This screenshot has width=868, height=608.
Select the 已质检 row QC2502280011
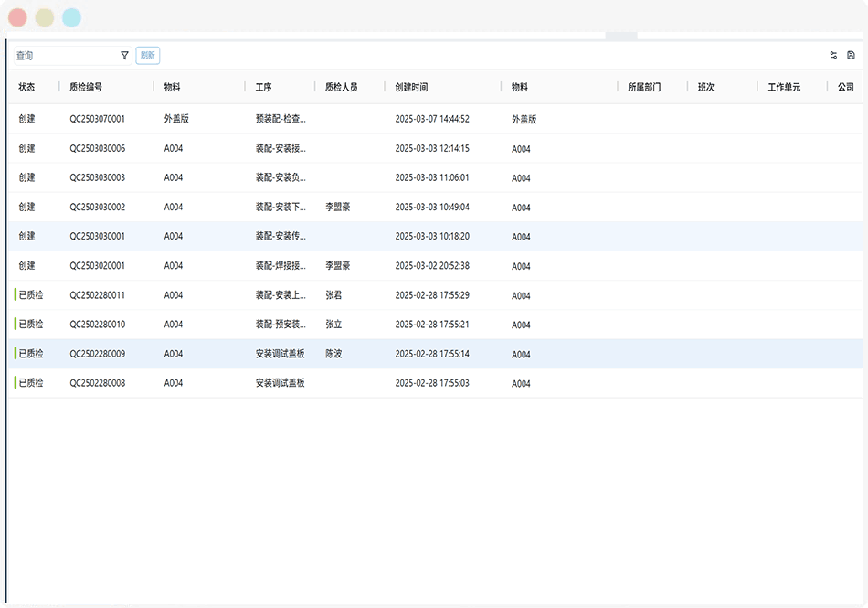[435, 295]
